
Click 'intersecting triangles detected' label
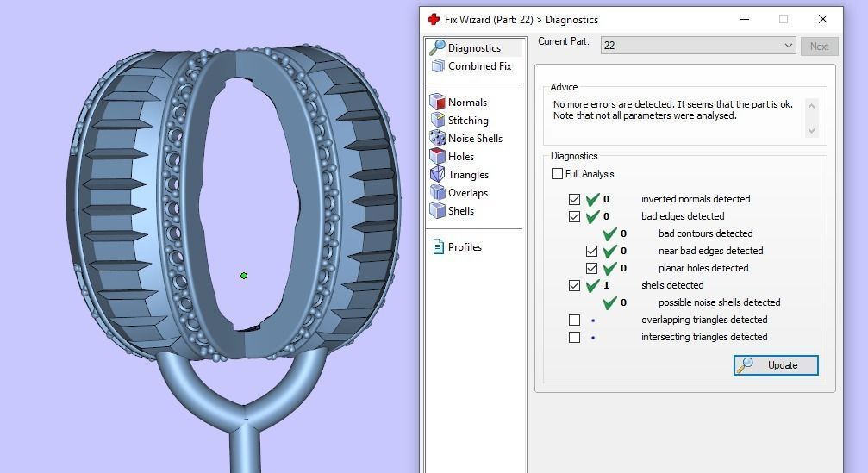click(x=704, y=337)
